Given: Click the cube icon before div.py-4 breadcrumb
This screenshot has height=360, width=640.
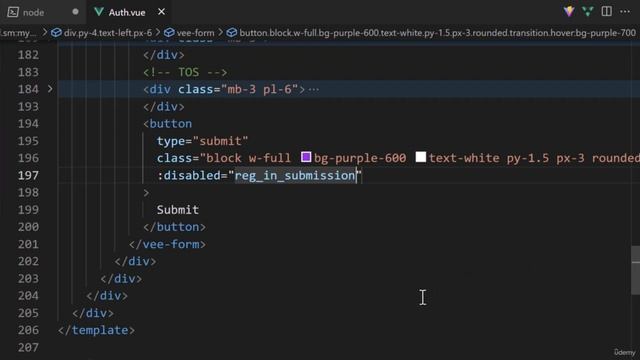Looking at the screenshot, I should coord(56,33).
